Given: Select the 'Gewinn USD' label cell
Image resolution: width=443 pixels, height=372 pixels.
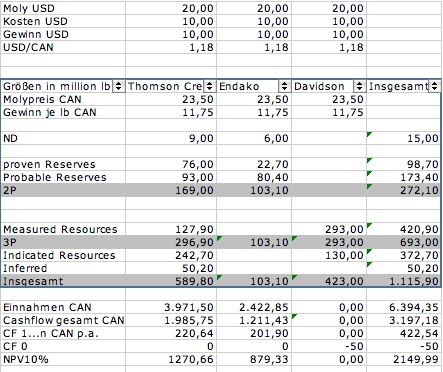Looking at the screenshot, I should (x=63, y=34).
